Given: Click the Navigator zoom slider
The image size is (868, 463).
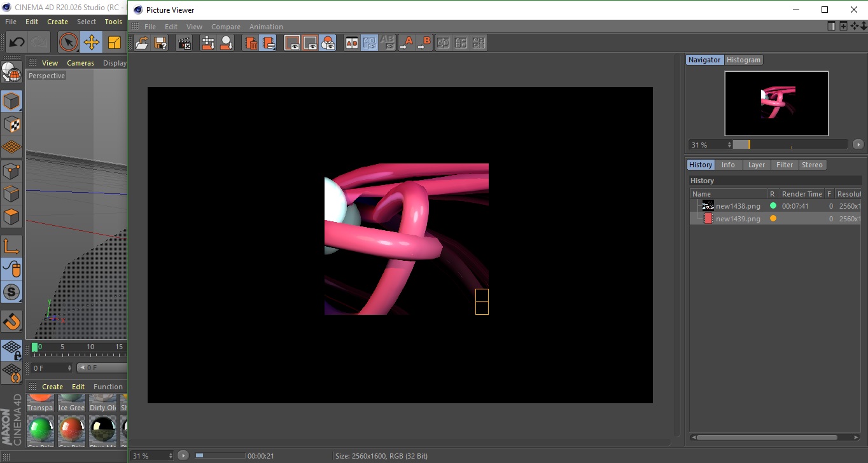Looking at the screenshot, I should tap(790, 145).
